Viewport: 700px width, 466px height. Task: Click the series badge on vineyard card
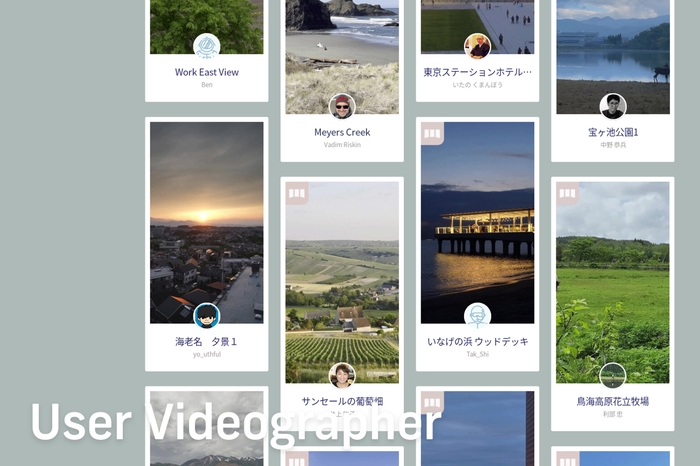pos(297,193)
